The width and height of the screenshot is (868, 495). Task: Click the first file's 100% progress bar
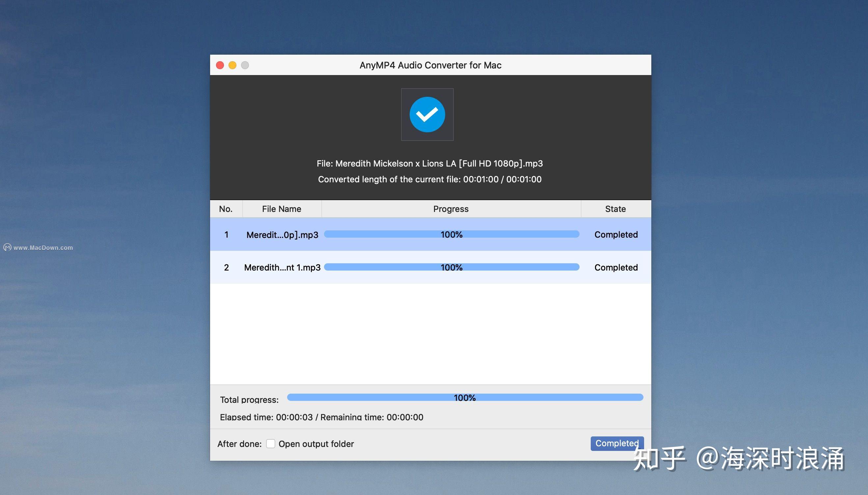point(452,234)
